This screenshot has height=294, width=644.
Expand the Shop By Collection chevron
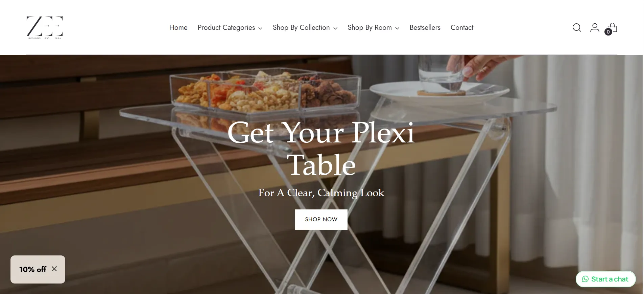[x=335, y=28]
